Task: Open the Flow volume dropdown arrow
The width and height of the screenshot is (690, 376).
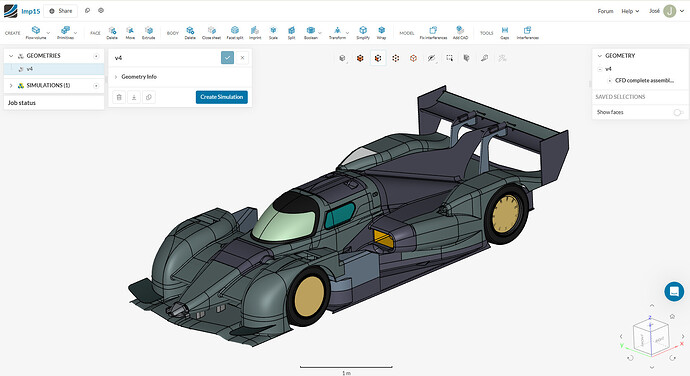Action: [x=48, y=33]
